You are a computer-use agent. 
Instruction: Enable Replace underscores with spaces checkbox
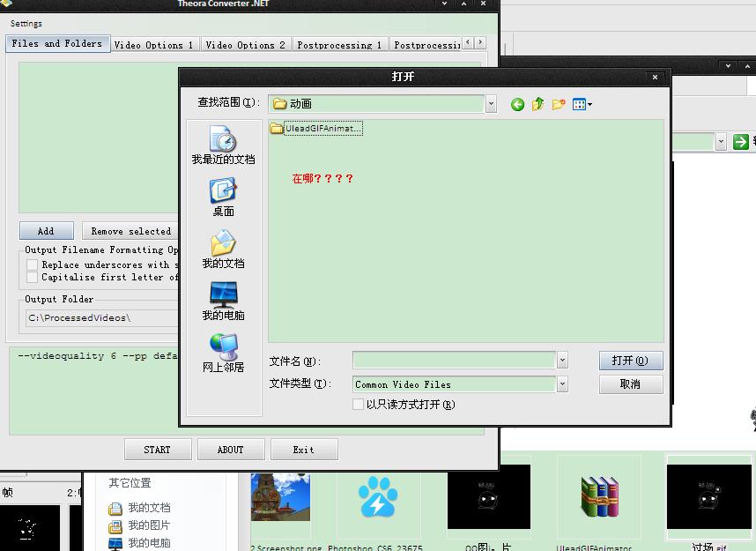[x=33, y=264]
